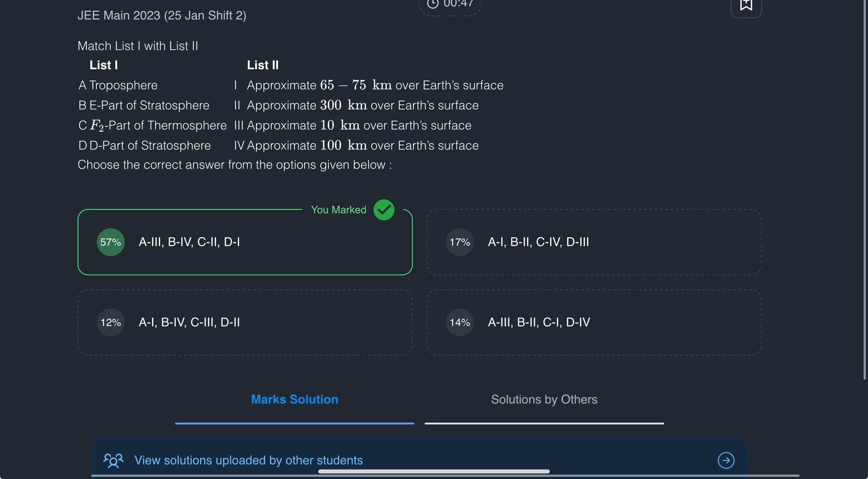Click the timer clock icon
This screenshot has height=479, width=868.
[x=433, y=4]
